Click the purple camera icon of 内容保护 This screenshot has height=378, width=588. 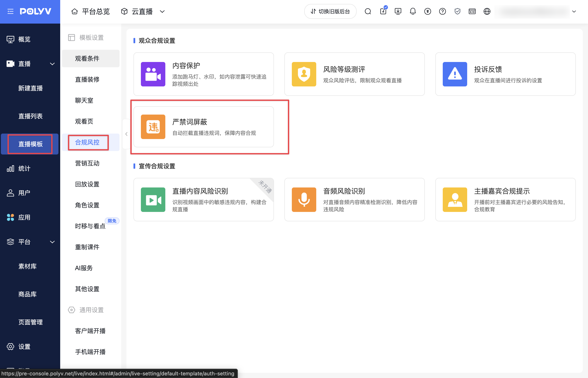tap(153, 74)
